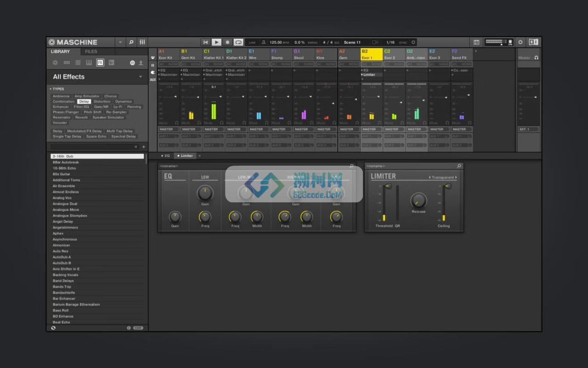588x368 pixels.
Task: Toggle the loop button in transport
Action: [x=238, y=42]
